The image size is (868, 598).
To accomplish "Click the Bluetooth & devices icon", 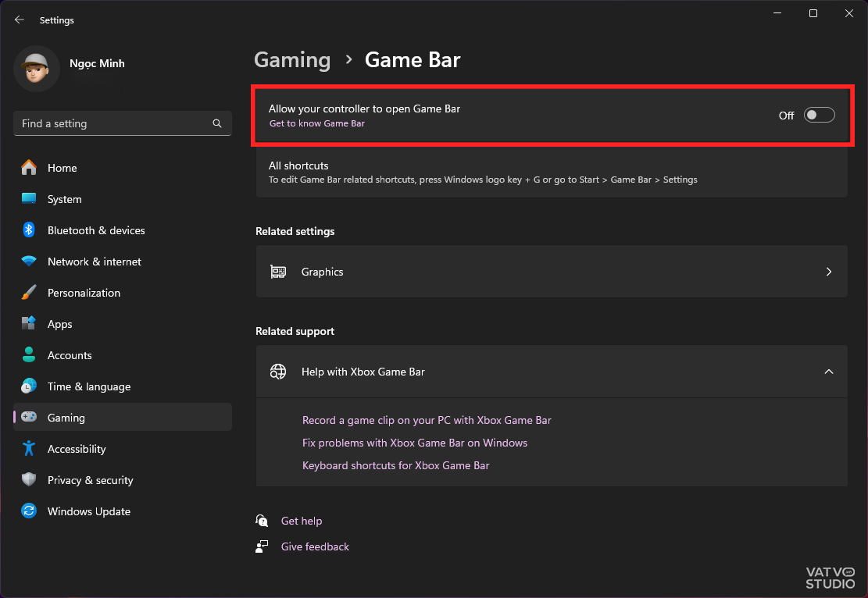I will (x=29, y=230).
